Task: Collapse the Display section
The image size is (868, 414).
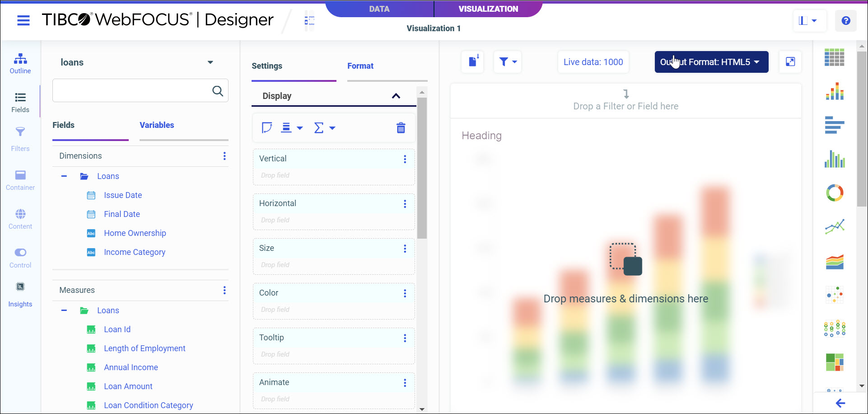Action: click(x=396, y=96)
